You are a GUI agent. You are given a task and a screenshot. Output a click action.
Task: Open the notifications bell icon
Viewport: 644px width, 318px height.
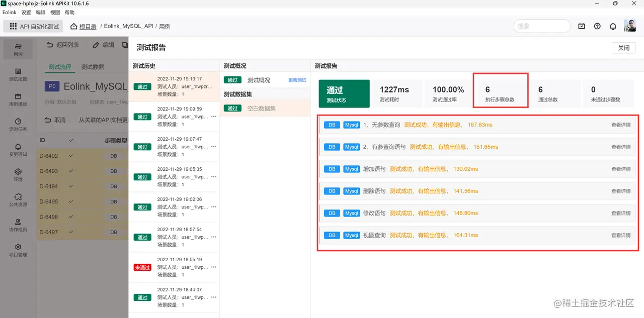[613, 26]
